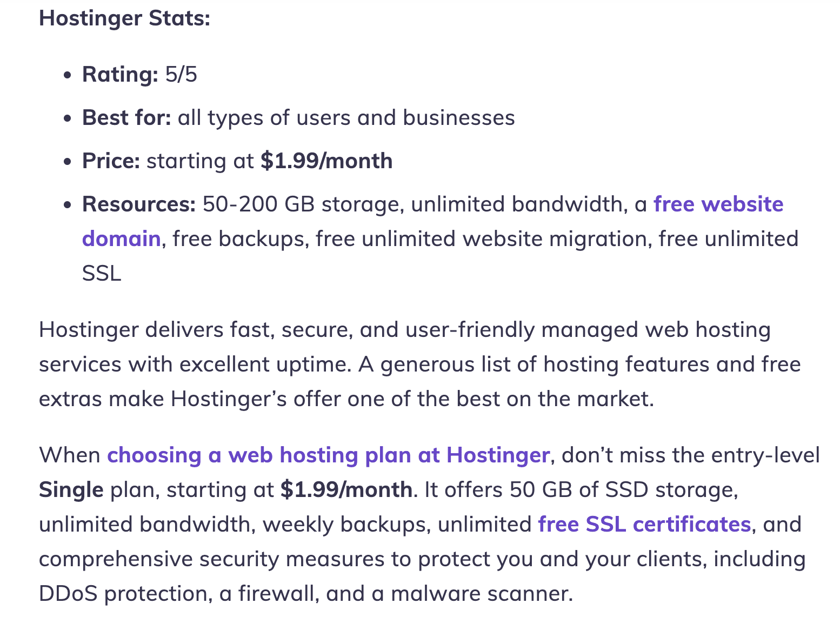This screenshot has width=840, height=623.
Task: Click "50-200 GB storage" in Resources bullet
Action: pyautogui.click(x=300, y=204)
